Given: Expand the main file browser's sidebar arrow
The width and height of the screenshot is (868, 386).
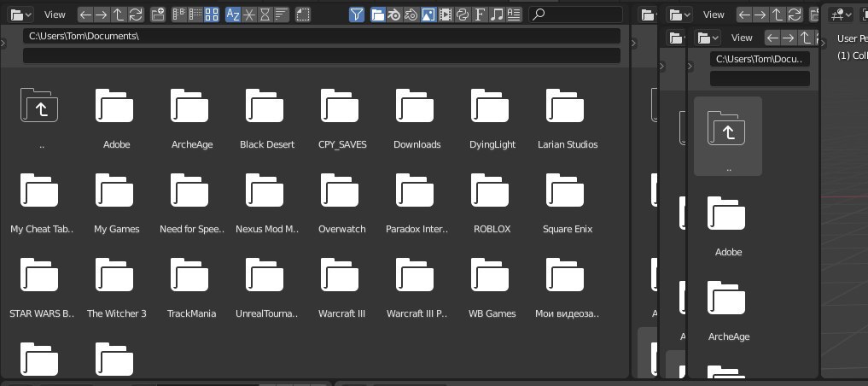Looking at the screenshot, I should [x=3, y=44].
